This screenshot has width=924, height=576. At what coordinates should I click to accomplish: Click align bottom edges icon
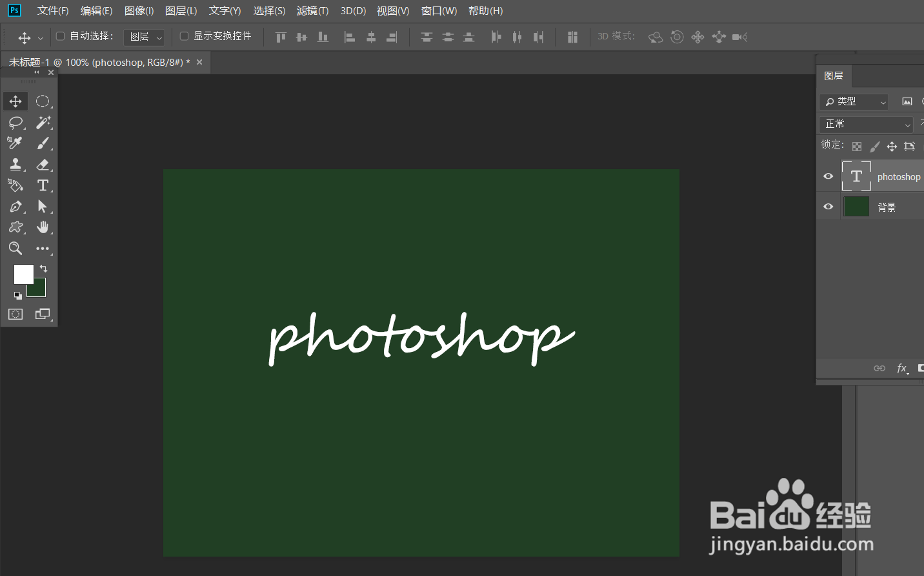323,37
